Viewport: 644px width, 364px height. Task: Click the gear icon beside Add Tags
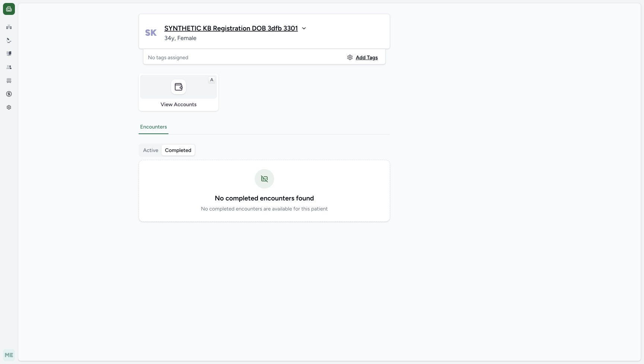pyautogui.click(x=350, y=57)
